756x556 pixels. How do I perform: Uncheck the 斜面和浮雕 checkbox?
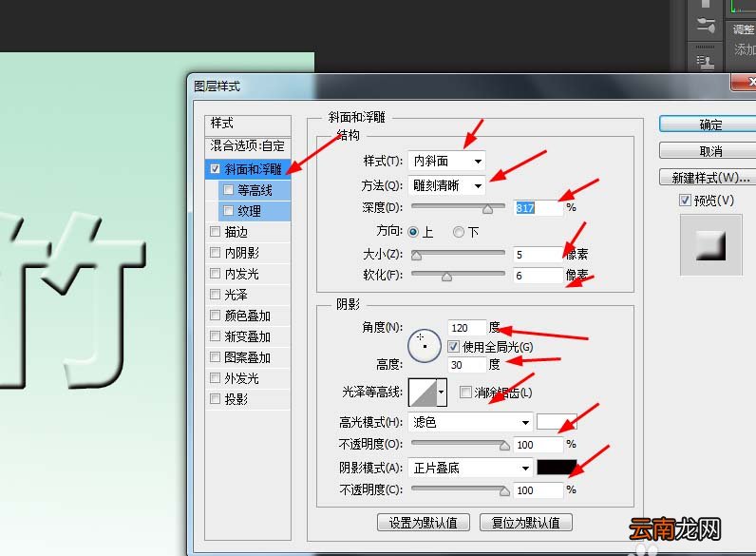tap(215, 169)
